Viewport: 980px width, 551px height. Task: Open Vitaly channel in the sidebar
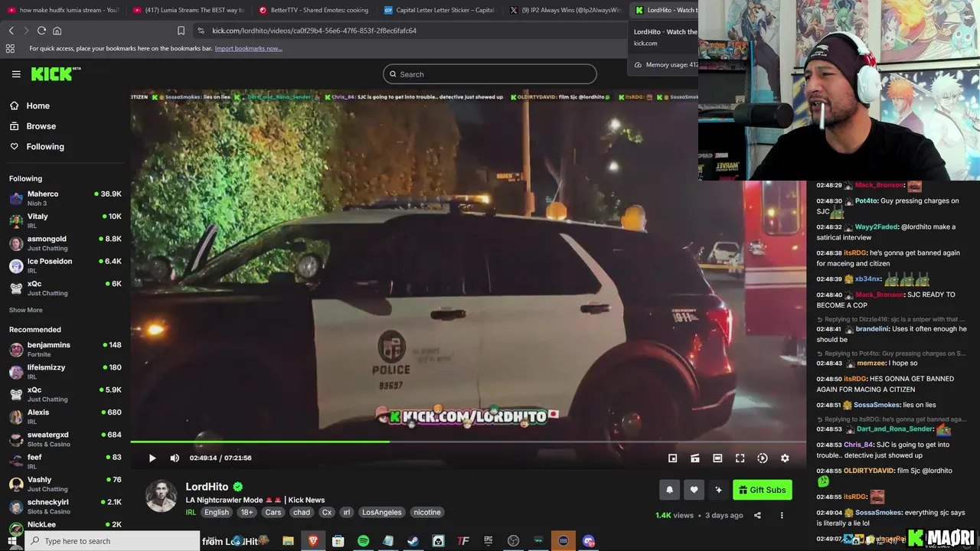pyautogui.click(x=65, y=220)
